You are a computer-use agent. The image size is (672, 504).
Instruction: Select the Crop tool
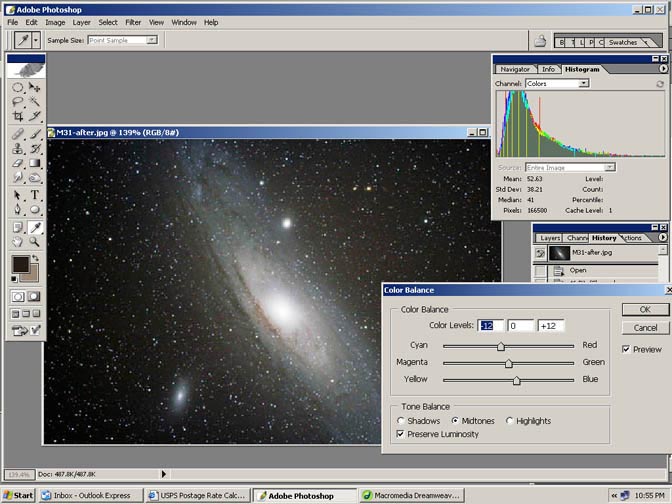pyautogui.click(x=18, y=117)
